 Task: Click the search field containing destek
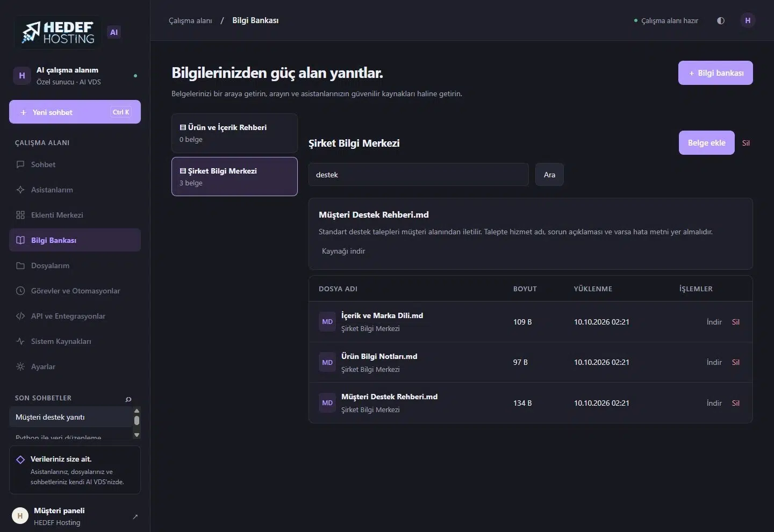(x=419, y=175)
